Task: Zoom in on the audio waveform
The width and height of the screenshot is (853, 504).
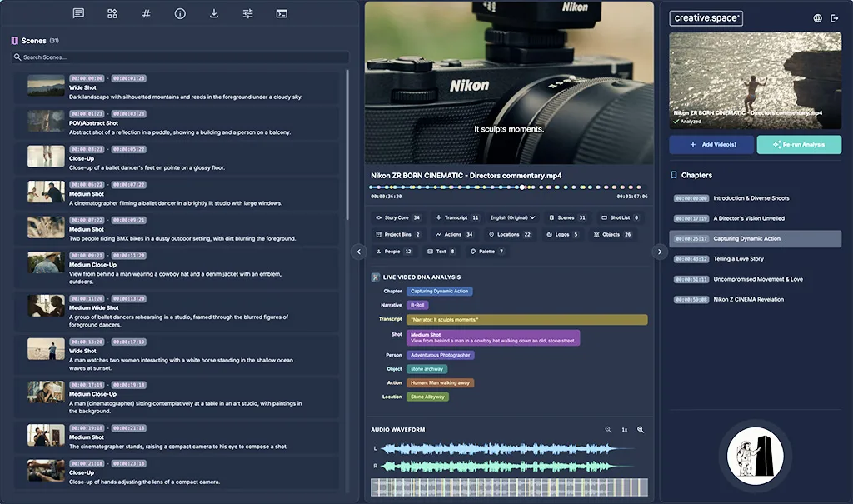Action: (640, 430)
